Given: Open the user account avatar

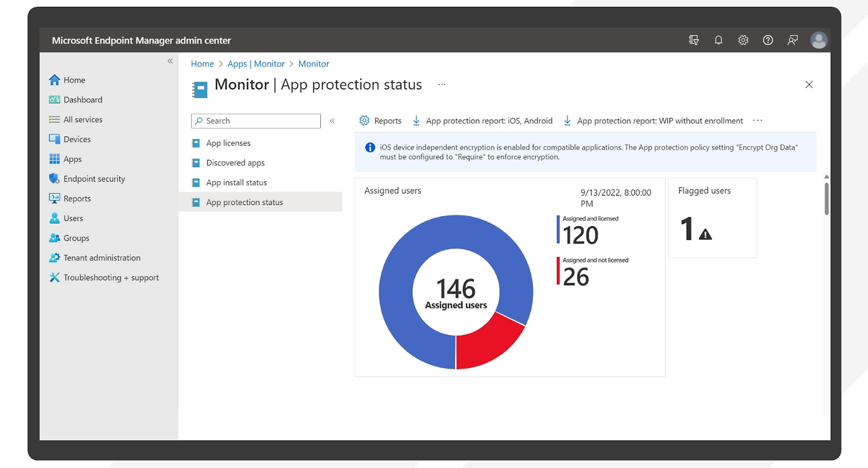Looking at the screenshot, I should coord(819,40).
